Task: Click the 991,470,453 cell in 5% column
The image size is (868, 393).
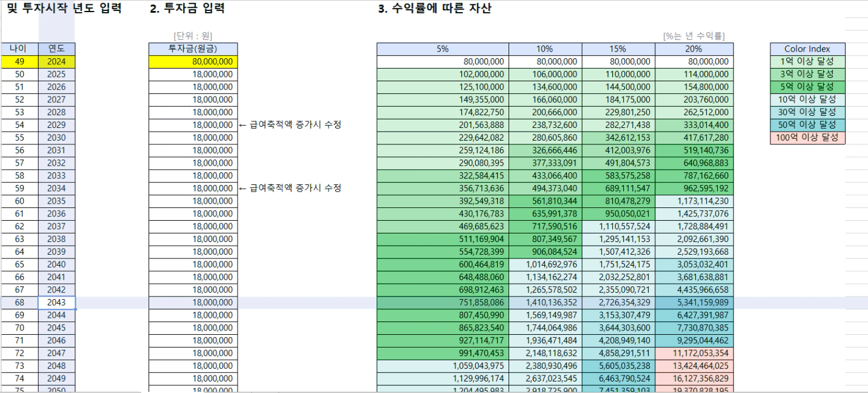Action: coord(442,353)
